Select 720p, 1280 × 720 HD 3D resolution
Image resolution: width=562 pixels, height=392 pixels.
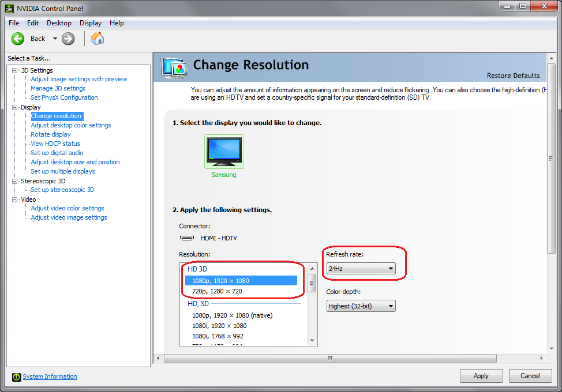click(x=217, y=291)
